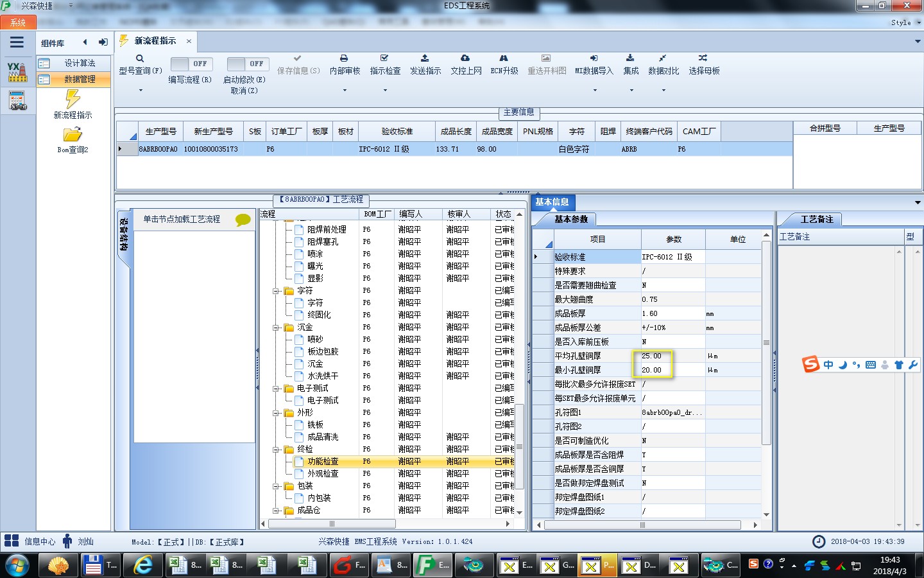
Task: Click the 选择母板 shuffle icon
Action: 703,58
